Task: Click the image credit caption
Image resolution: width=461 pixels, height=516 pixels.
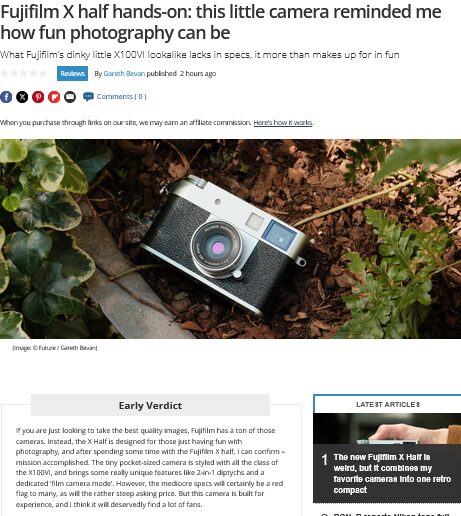Action: [55, 348]
